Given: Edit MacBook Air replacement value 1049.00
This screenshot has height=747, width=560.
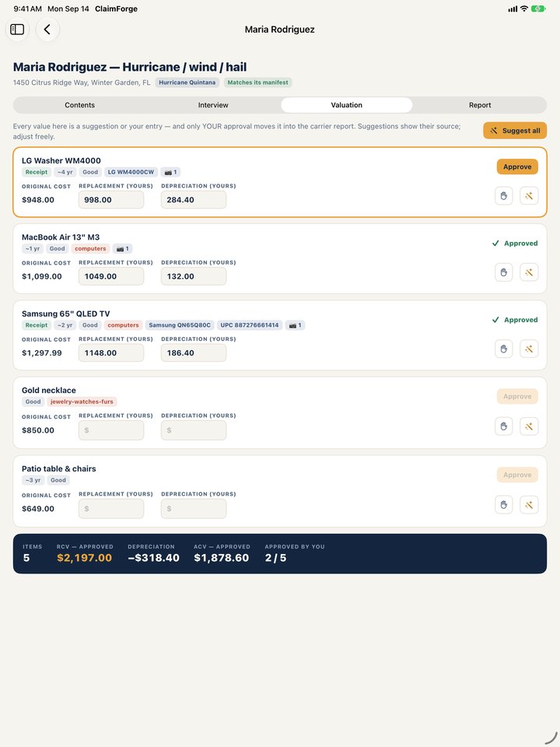Looking at the screenshot, I should coord(111,276).
